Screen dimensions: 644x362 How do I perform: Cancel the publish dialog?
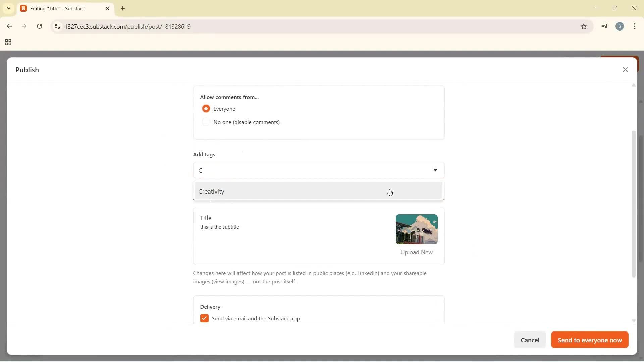530,340
